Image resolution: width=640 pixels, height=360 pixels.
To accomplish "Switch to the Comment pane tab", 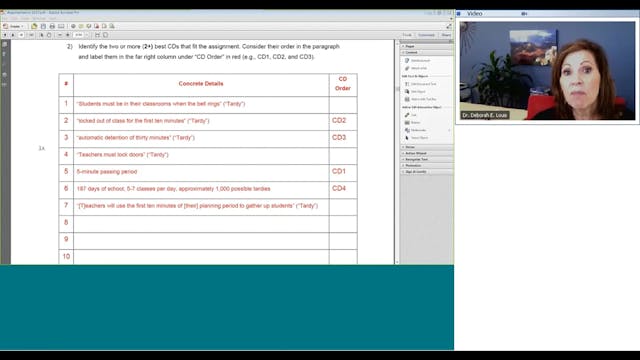I will (x=426, y=35).
